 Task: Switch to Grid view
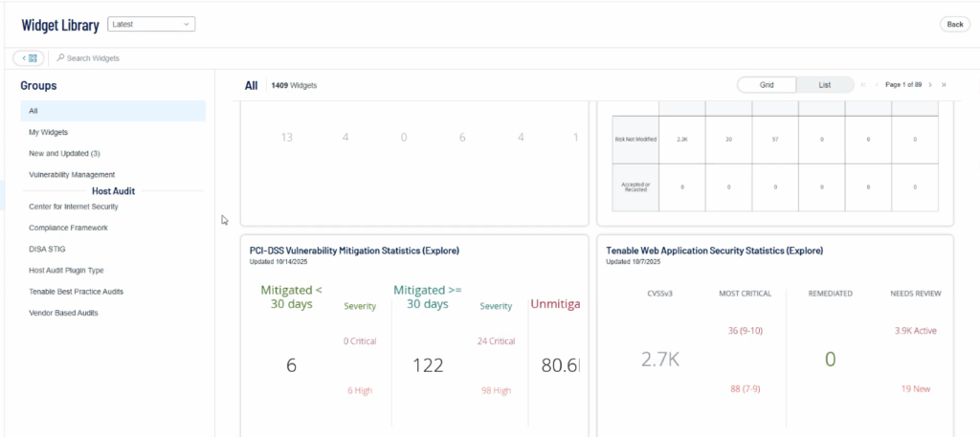767,85
